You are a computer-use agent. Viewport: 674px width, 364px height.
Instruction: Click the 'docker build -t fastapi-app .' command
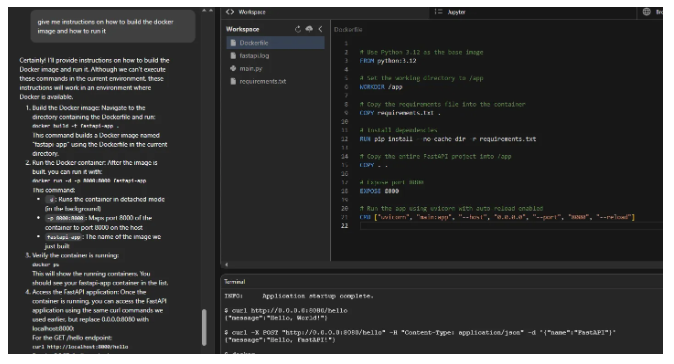76,126
